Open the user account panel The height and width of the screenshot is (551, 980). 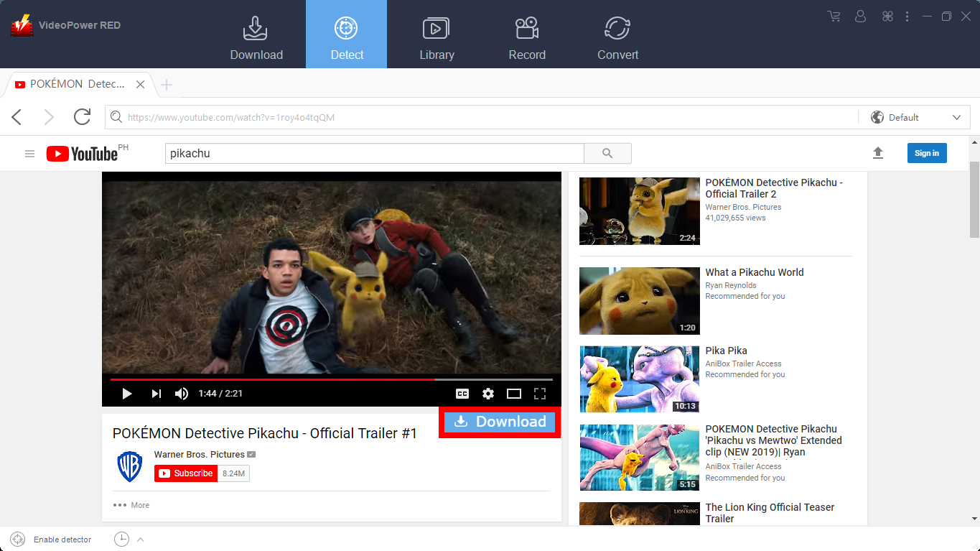tap(860, 16)
